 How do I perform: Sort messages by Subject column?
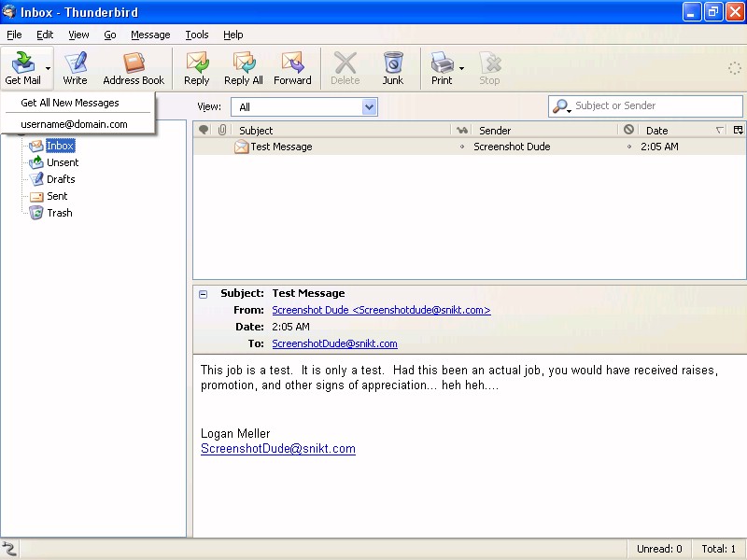pyautogui.click(x=341, y=130)
